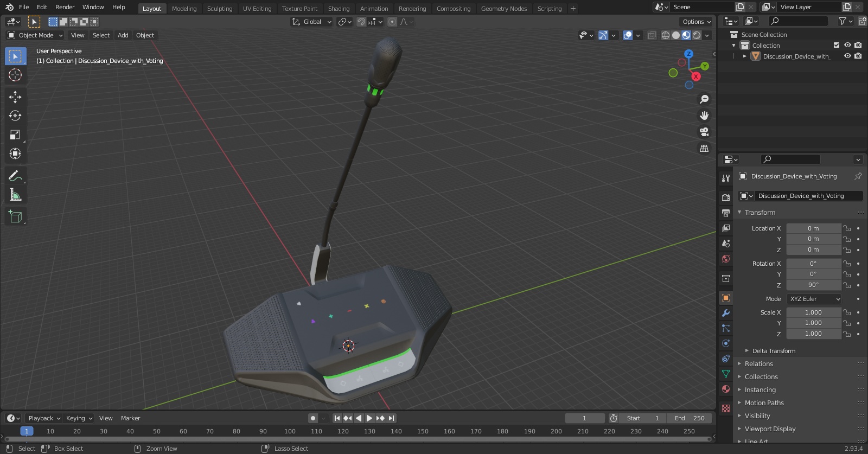
Task: Toggle proportional editing
Action: (392, 22)
